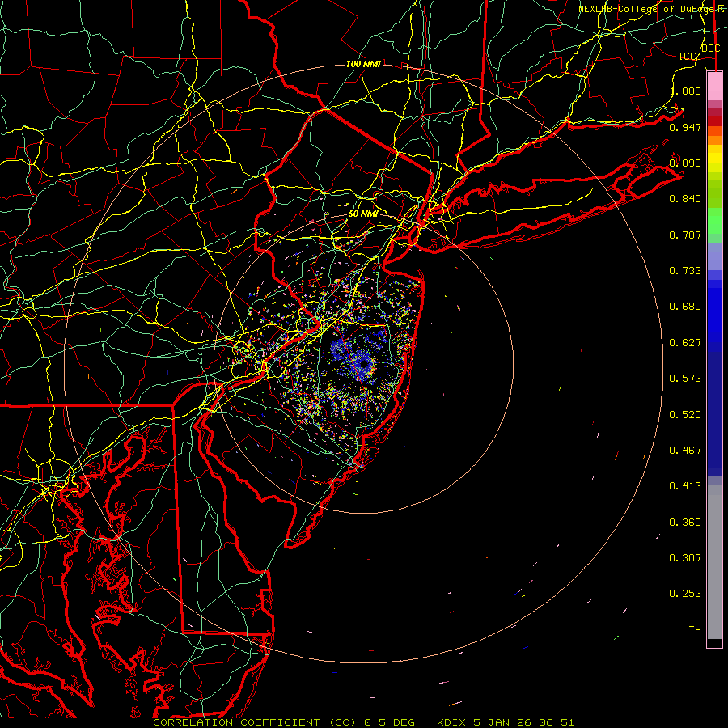This screenshot has width=728, height=728.
Task: Click the 0.520 legend value
Action: coord(685,415)
